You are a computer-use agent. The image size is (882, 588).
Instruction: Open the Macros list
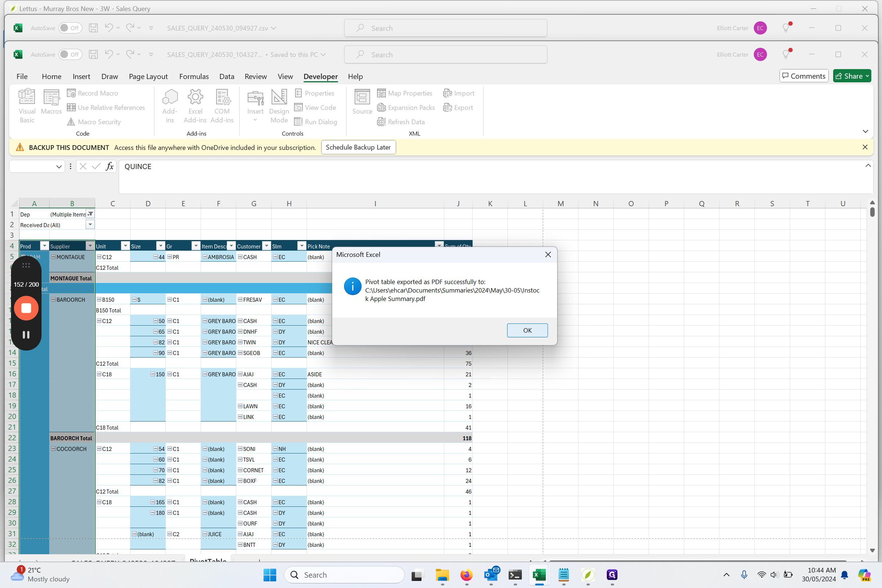click(x=51, y=102)
